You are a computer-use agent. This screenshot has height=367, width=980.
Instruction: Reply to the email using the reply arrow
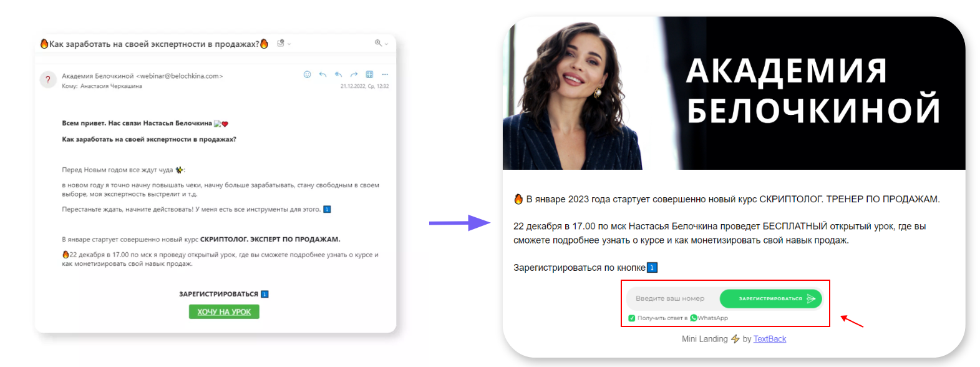tap(323, 74)
